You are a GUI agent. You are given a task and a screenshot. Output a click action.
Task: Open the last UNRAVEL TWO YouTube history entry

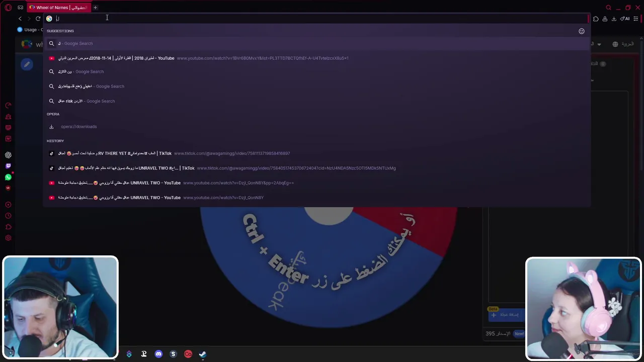tap(317, 198)
